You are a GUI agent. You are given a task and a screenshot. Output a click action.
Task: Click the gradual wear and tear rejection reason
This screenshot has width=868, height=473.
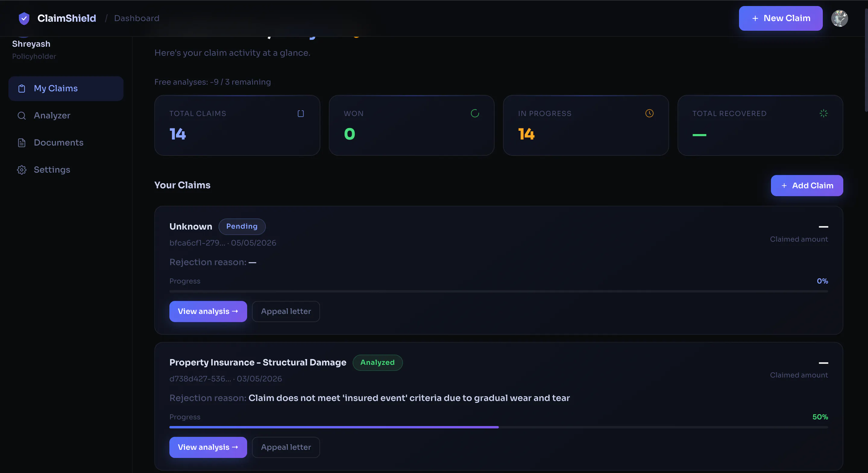pyautogui.click(x=409, y=398)
